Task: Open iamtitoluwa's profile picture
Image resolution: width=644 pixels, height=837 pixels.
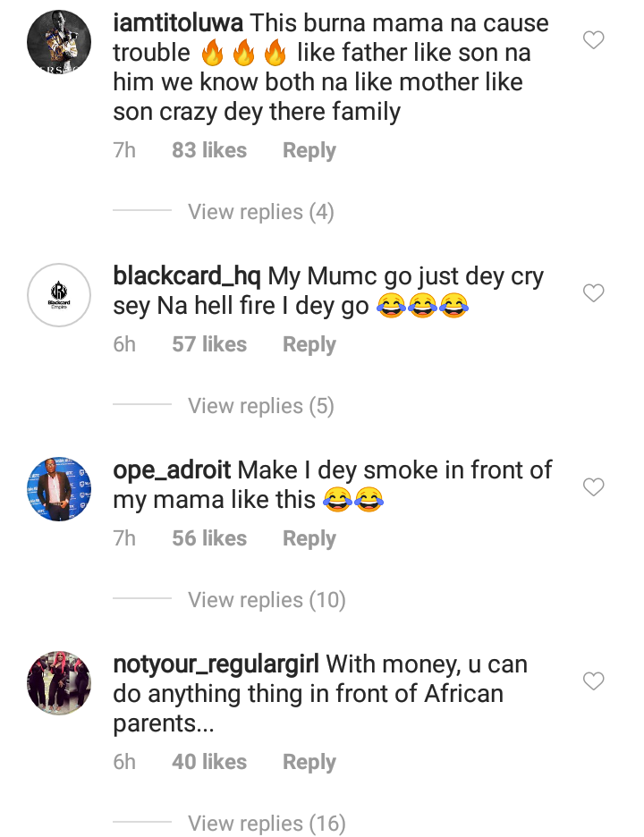Action: click(x=59, y=41)
